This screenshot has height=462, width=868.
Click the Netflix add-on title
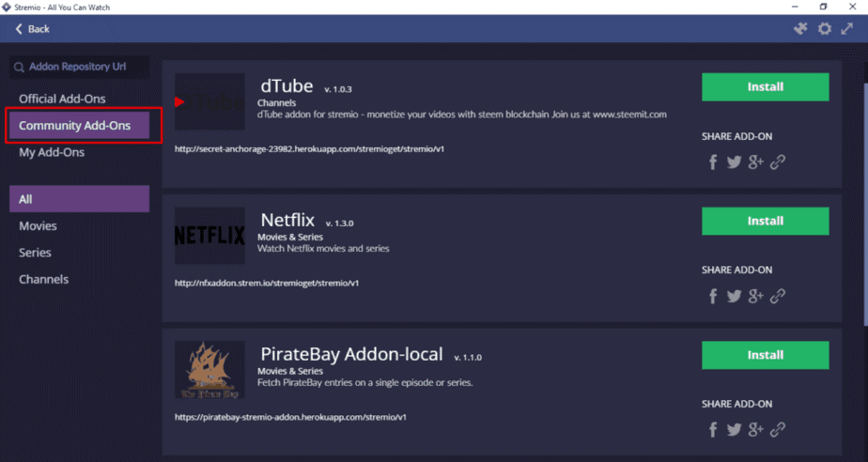(287, 220)
